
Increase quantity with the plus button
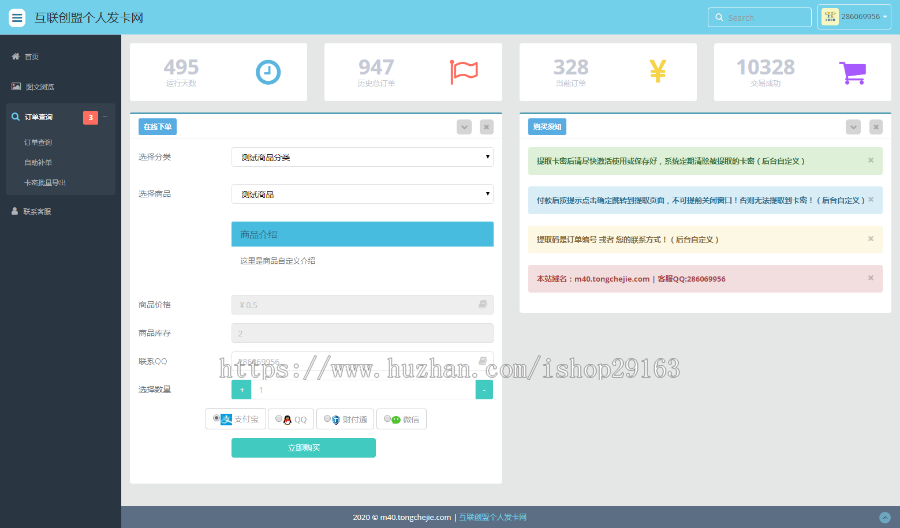pyautogui.click(x=242, y=390)
